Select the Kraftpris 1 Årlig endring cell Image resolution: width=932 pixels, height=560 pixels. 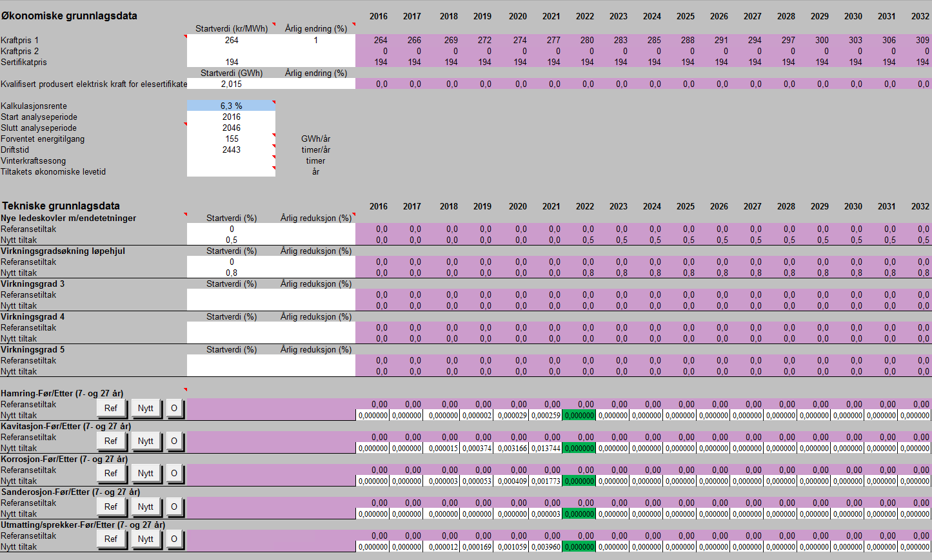point(315,40)
